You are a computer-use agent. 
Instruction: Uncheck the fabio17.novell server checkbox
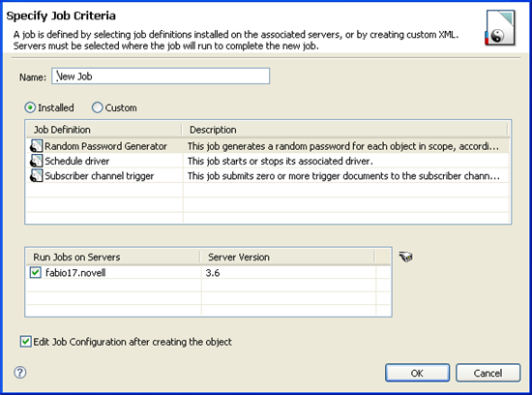(35, 272)
